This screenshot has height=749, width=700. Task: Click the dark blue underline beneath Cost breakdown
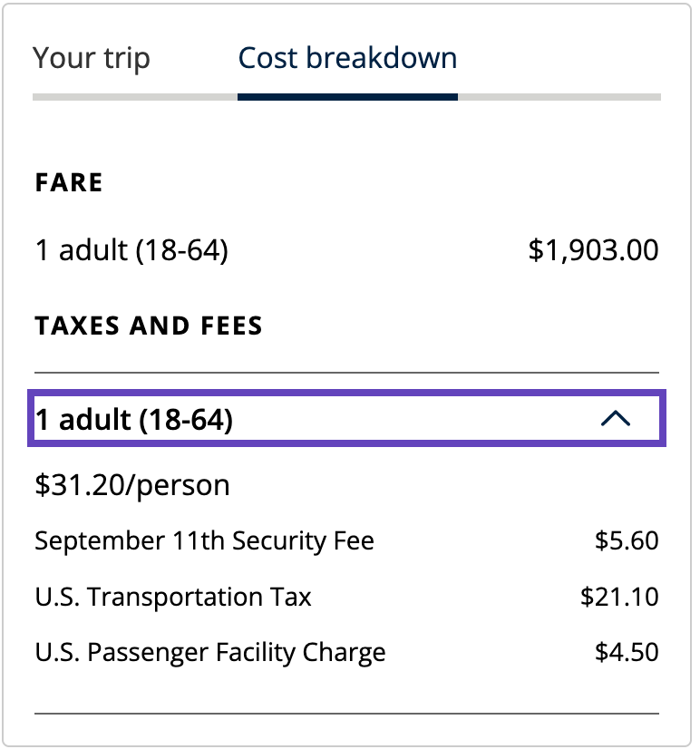(347, 97)
